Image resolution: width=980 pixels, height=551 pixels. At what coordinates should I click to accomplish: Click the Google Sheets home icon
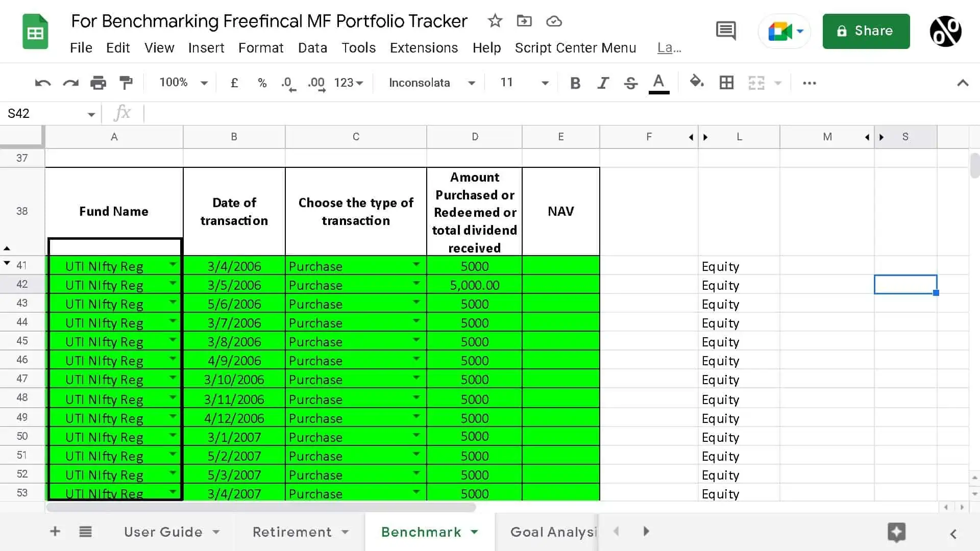point(35,32)
